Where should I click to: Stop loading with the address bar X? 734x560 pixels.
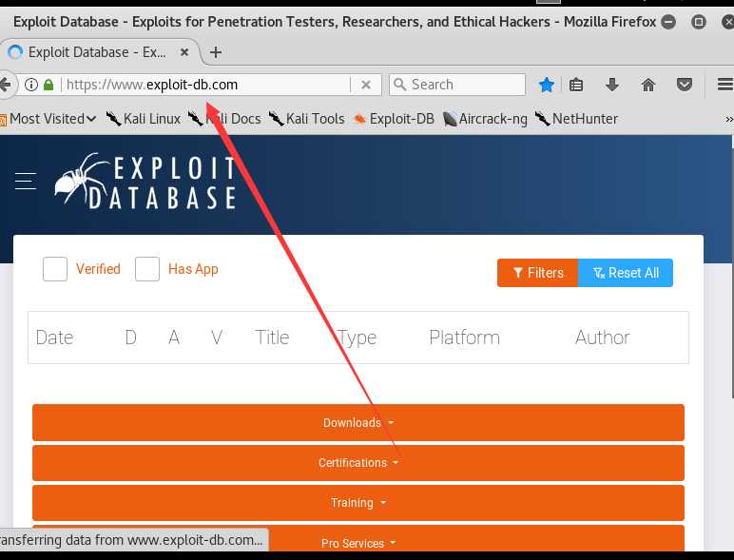[x=366, y=85]
